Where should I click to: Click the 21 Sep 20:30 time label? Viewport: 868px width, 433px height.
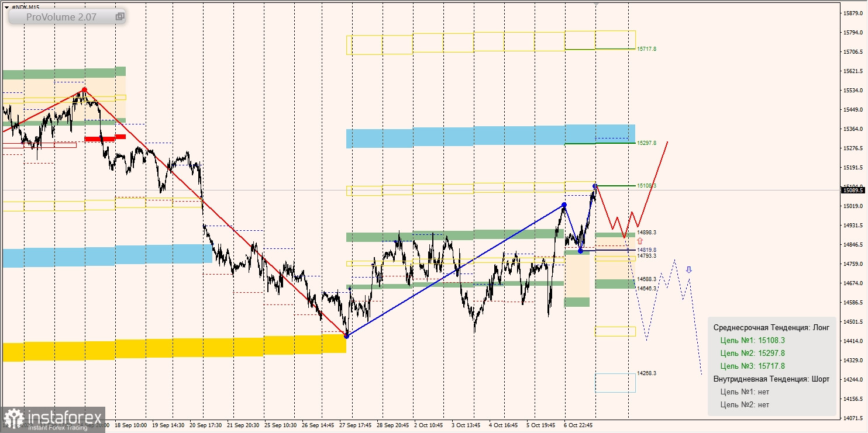pos(243,426)
